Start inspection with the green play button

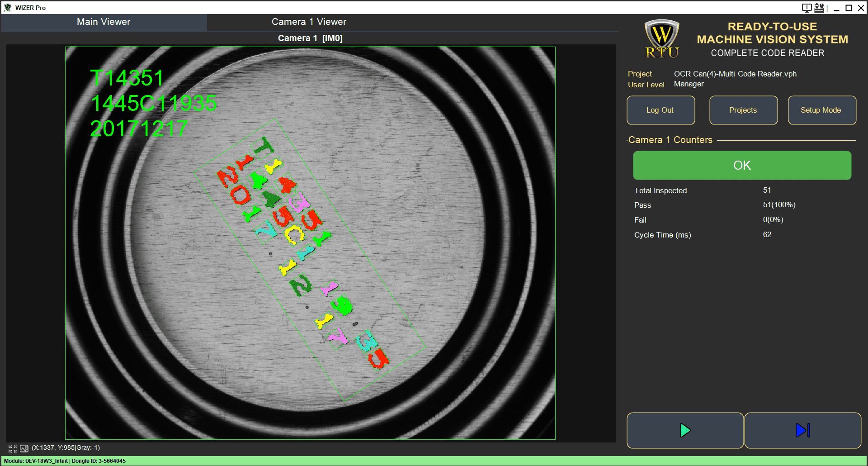click(x=685, y=430)
